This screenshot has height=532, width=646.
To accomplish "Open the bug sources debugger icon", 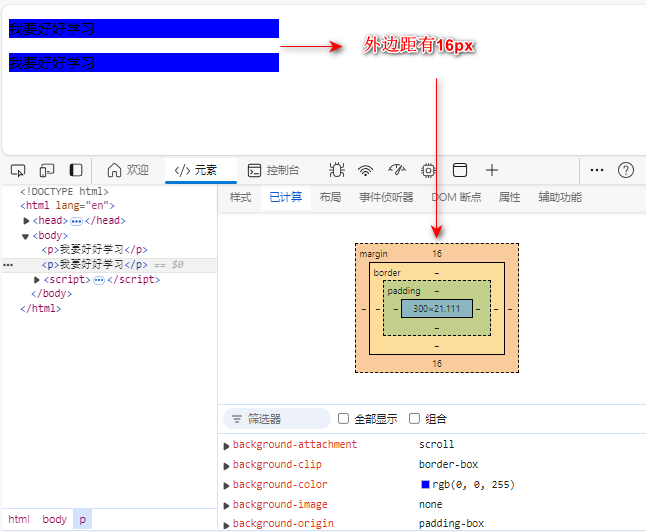I will coord(337,170).
